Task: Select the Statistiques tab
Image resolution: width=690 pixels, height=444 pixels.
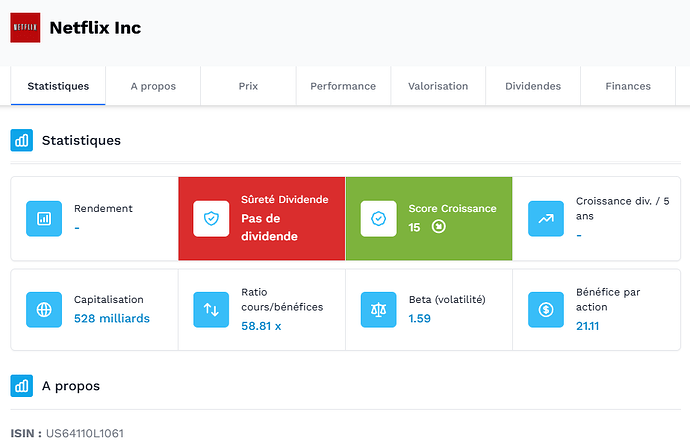Action: 58,86
